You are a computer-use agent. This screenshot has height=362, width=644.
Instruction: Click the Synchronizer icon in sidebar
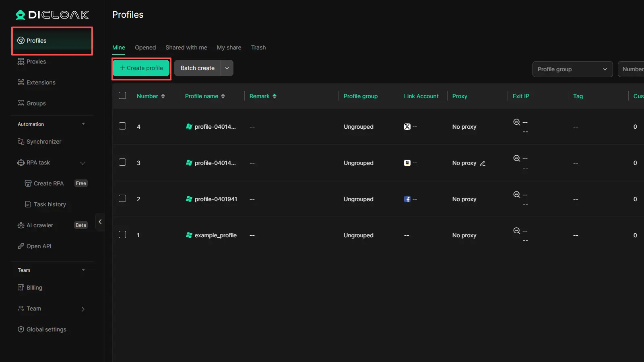tap(21, 142)
